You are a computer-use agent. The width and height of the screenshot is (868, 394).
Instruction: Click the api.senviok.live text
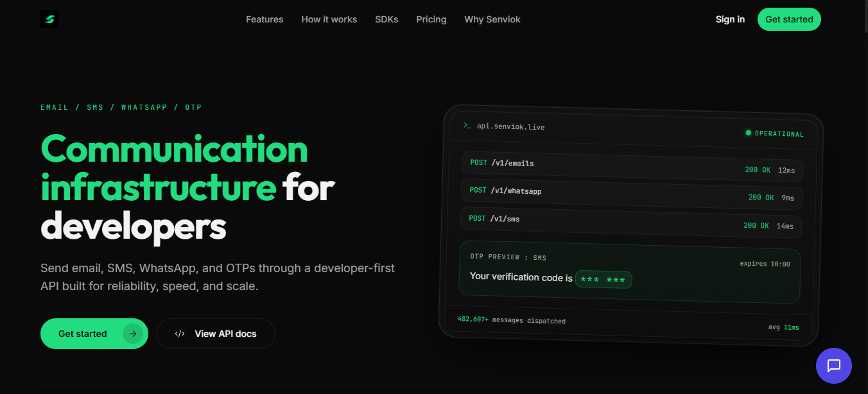[x=510, y=127]
